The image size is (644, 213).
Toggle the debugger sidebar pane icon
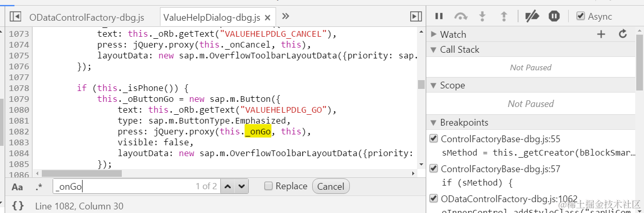(x=416, y=17)
